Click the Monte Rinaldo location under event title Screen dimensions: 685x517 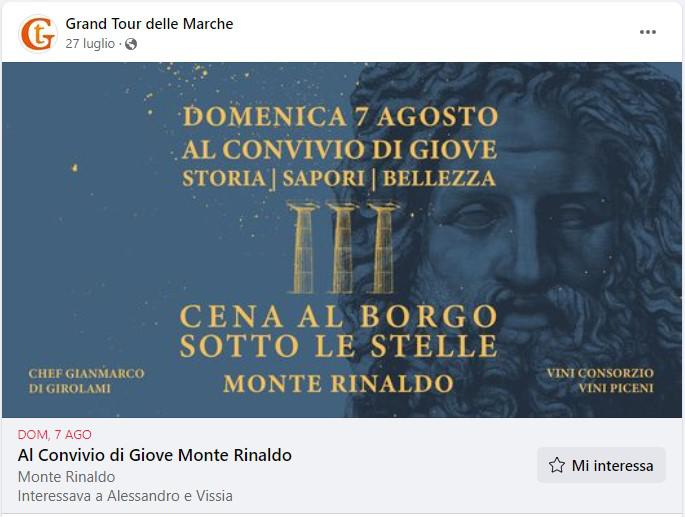coord(66,477)
